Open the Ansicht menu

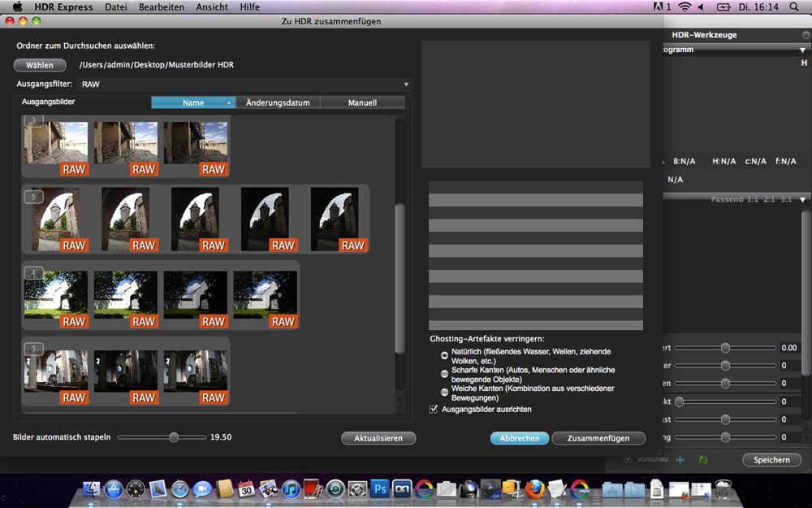(x=212, y=7)
